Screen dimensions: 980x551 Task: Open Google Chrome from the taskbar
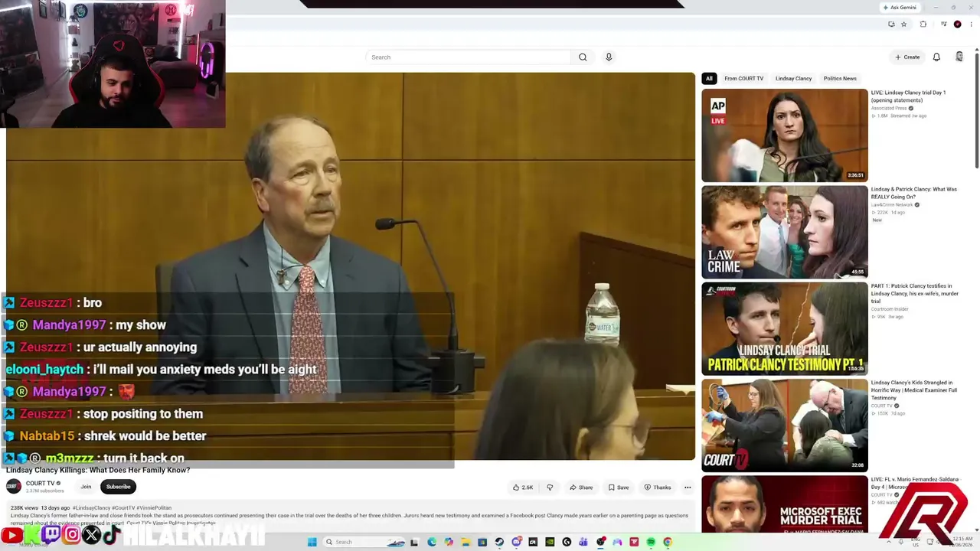point(668,542)
